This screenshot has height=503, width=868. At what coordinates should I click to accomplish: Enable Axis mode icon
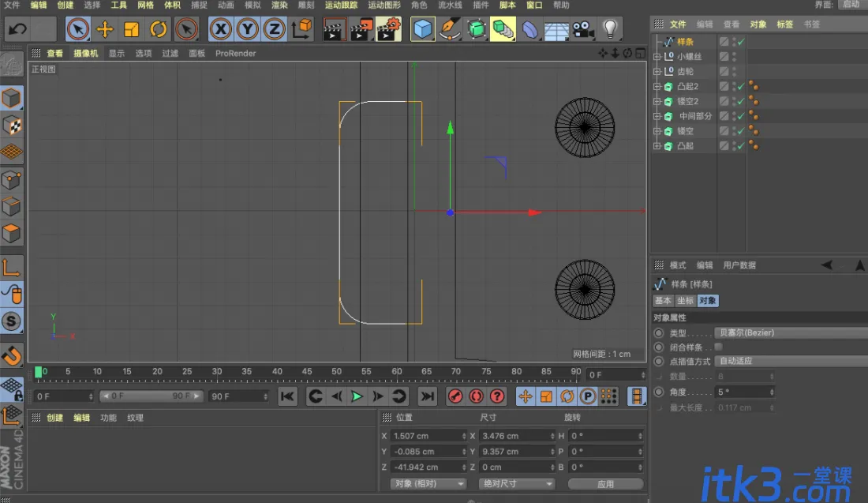click(x=12, y=268)
